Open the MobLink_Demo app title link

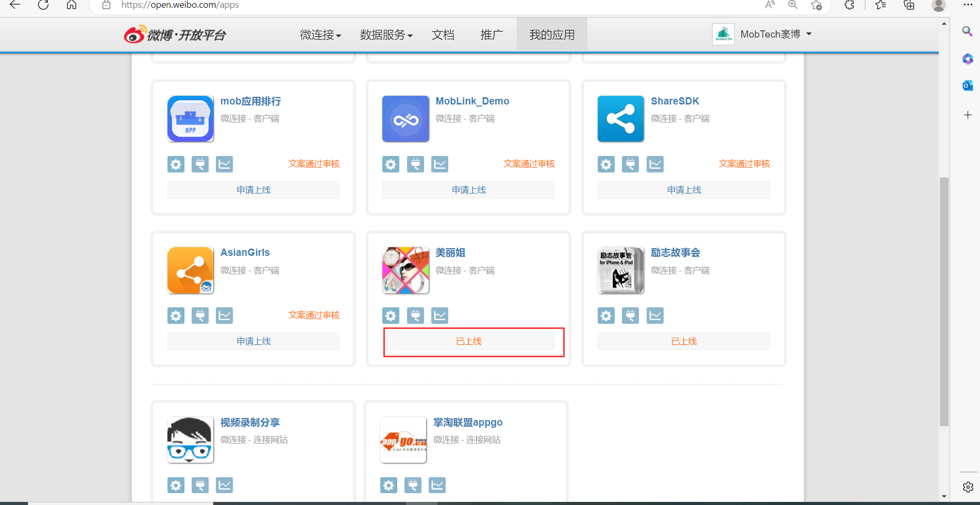tap(472, 101)
